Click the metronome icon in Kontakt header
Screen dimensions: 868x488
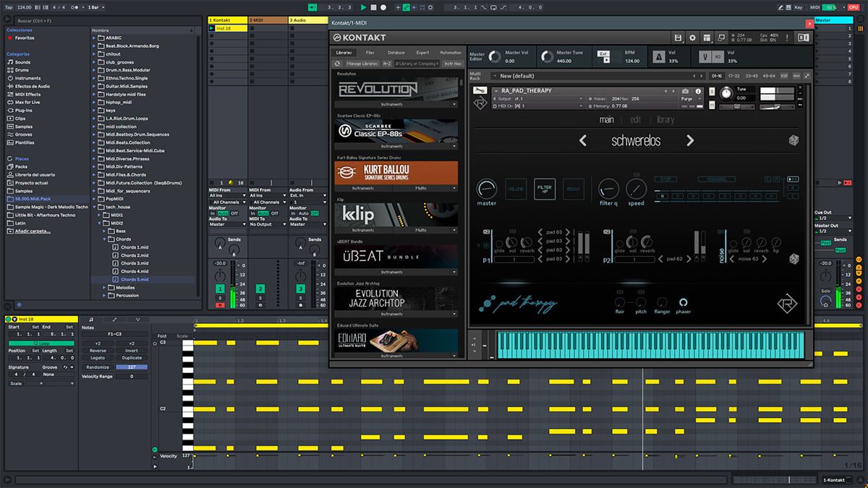660,56
